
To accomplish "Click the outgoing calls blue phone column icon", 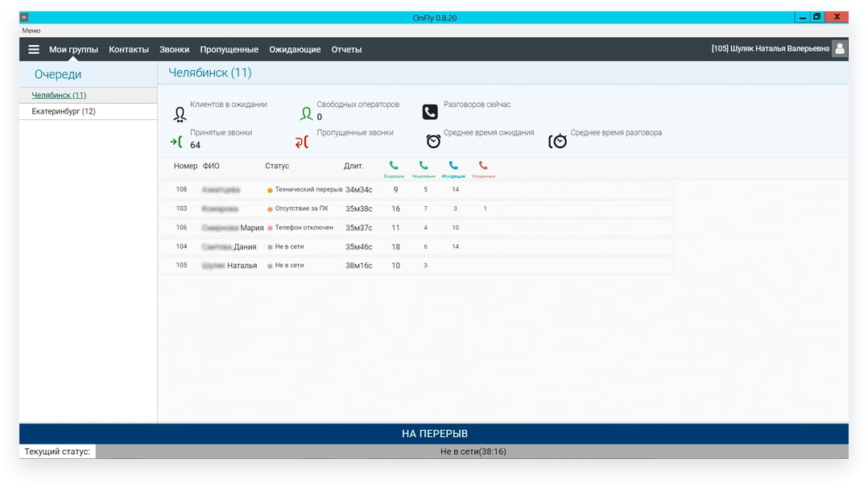I will pyautogui.click(x=453, y=165).
